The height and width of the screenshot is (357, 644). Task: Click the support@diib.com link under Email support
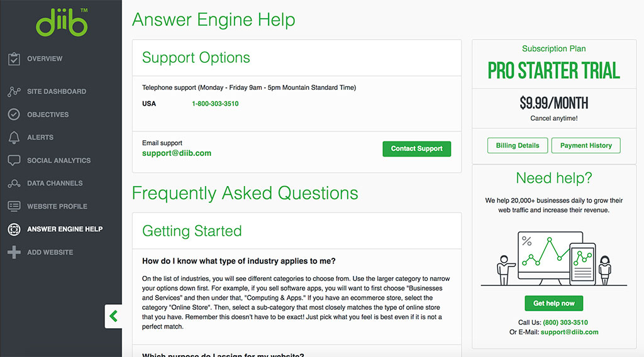tap(177, 153)
